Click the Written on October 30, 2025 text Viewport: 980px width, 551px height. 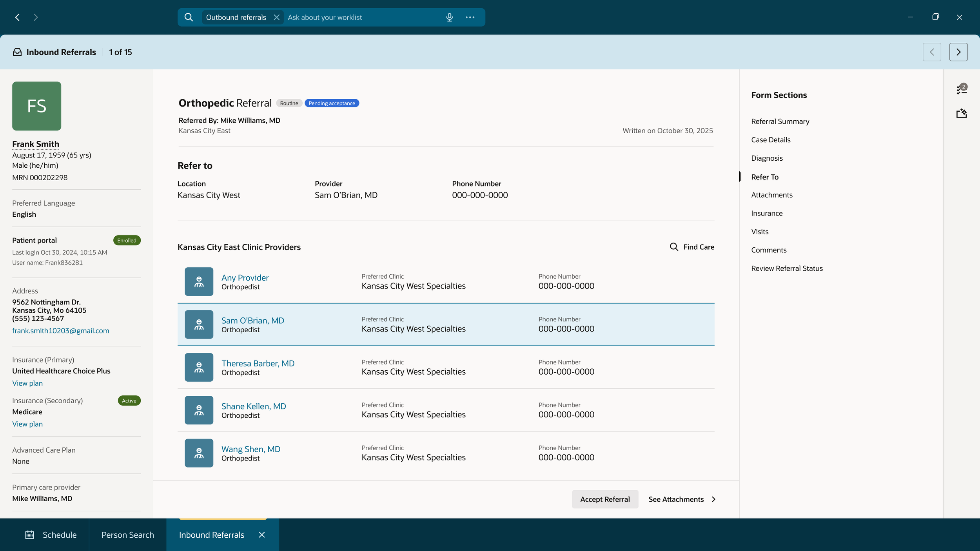point(668,130)
